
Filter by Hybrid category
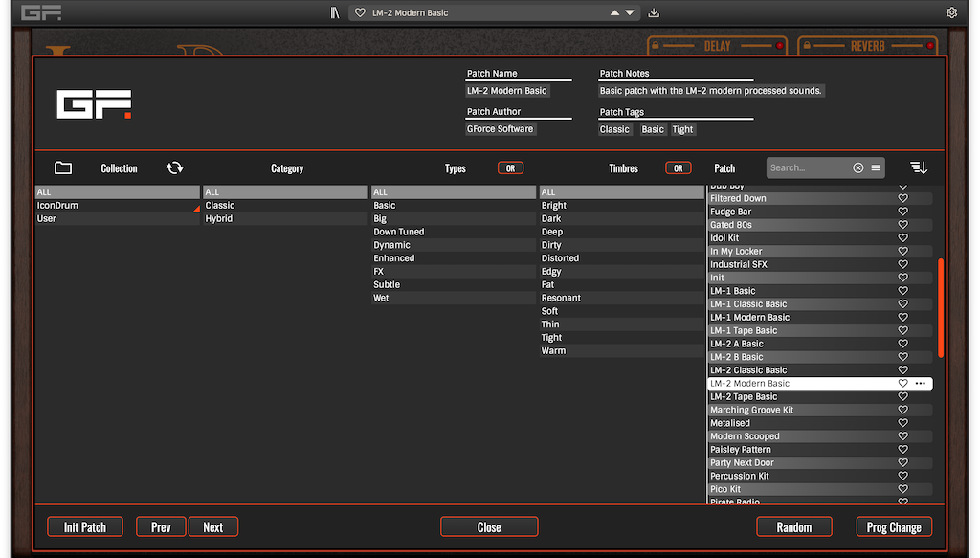[x=285, y=218]
